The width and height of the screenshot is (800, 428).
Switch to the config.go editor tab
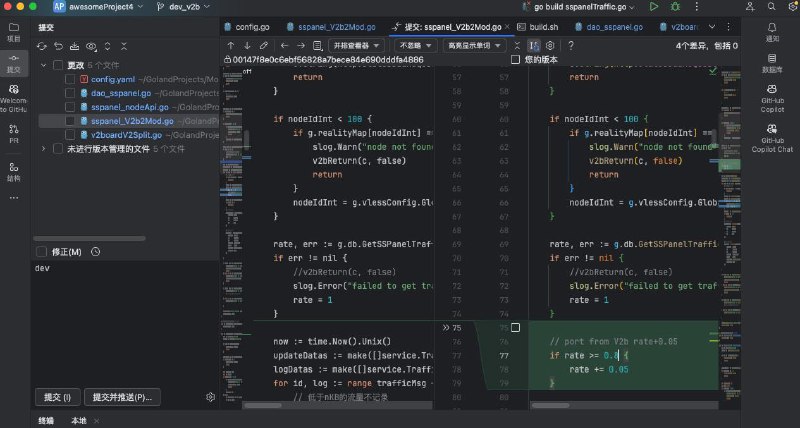[x=247, y=27]
